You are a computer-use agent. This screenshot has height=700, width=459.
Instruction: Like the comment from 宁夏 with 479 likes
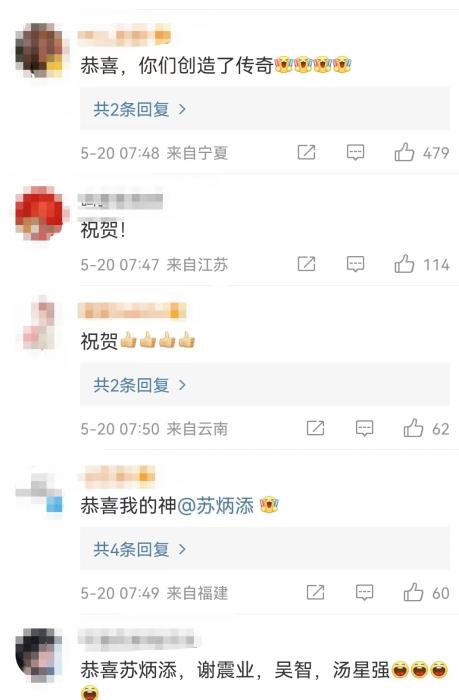click(x=404, y=152)
